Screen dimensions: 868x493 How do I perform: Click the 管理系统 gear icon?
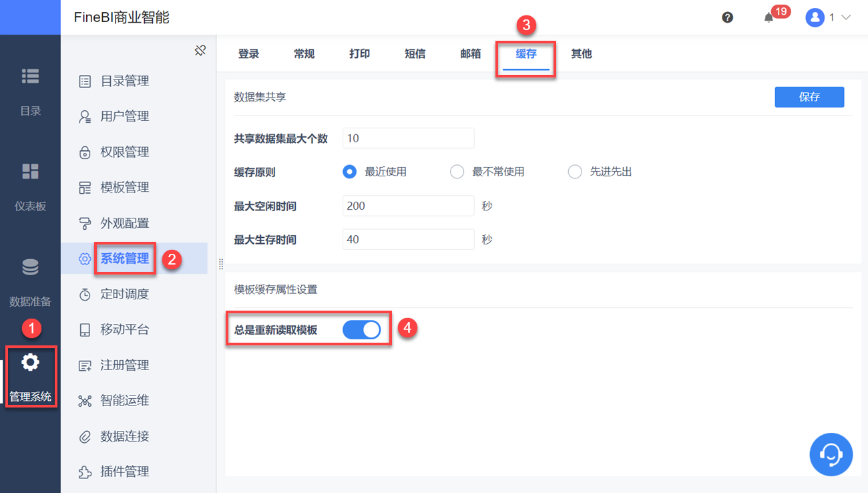[30, 363]
